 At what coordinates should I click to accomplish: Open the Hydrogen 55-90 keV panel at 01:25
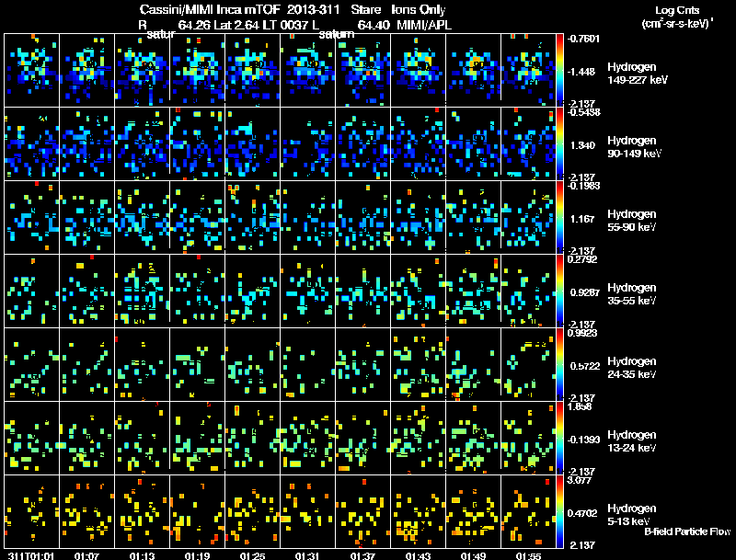pos(252,217)
